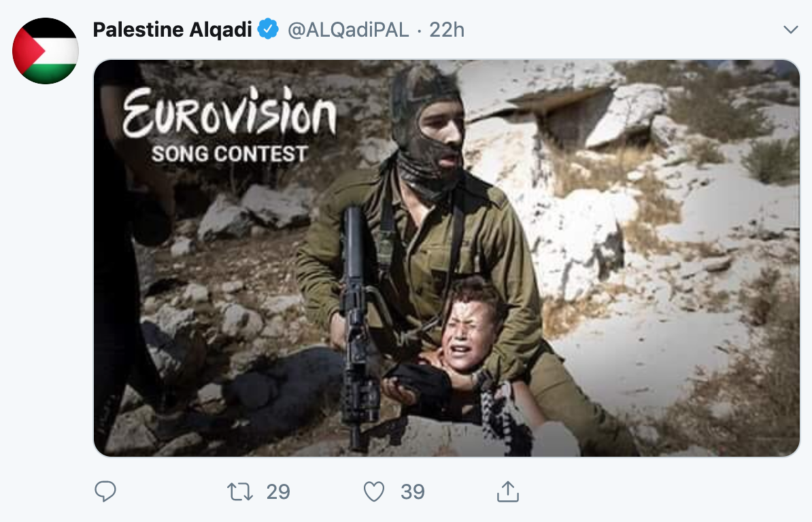812x522 pixels.
Task: Like the tweet with the heart icon
Action: click(373, 491)
